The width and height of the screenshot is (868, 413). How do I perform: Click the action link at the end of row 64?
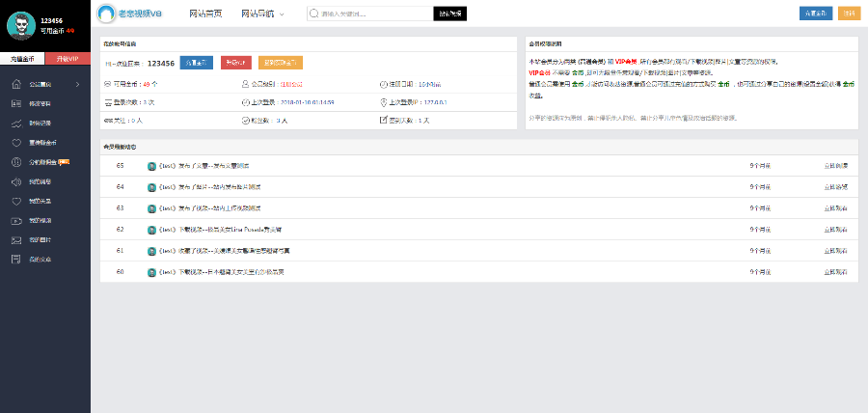point(836,187)
